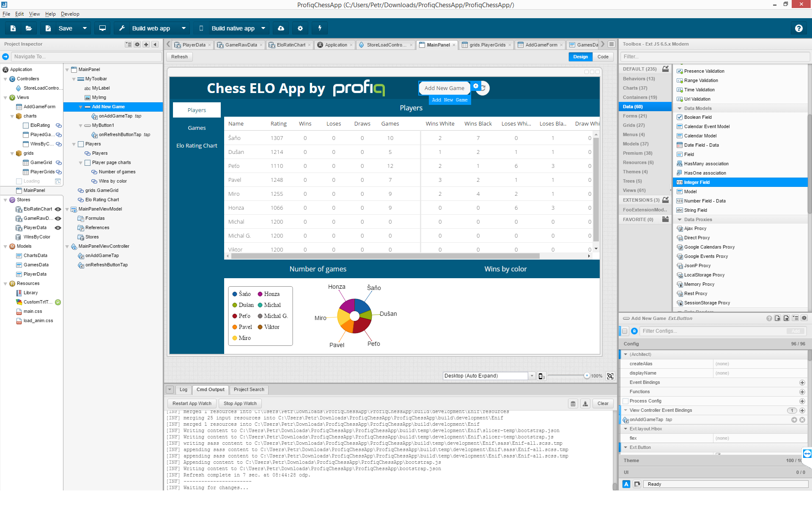
Task: Collapse the MainPanelViewModel tree node
Action: point(67,209)
